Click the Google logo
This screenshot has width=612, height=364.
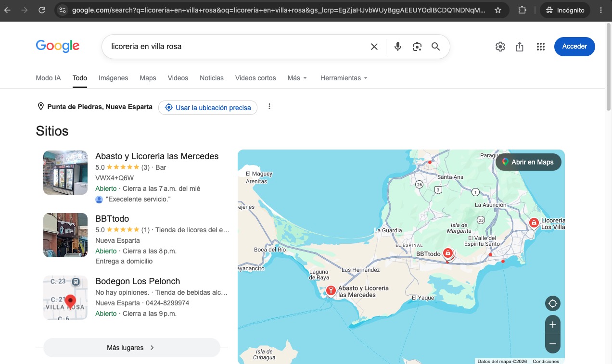(58, 46)
